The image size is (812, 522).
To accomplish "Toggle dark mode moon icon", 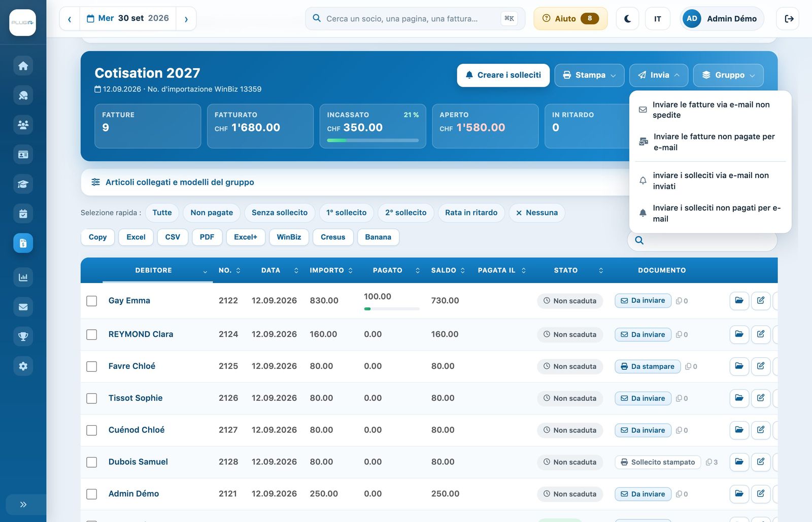I will click(627, 19).
